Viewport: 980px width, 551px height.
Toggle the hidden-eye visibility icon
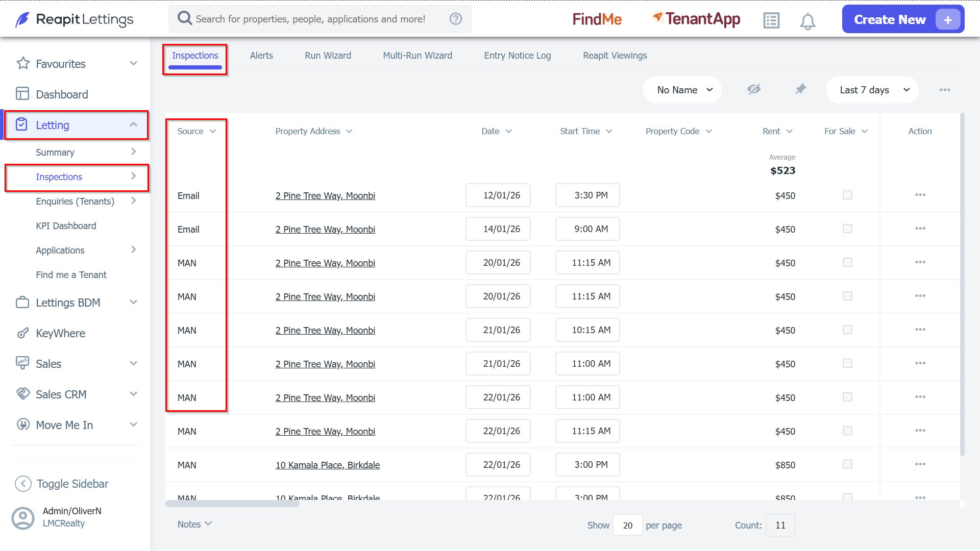click(754, 89)
